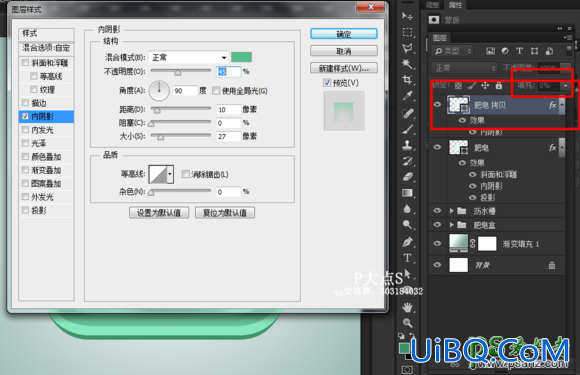This screenshot has width=580, height=375.
Task: Filter layers by adjustment layers icon
Action: 505,51
